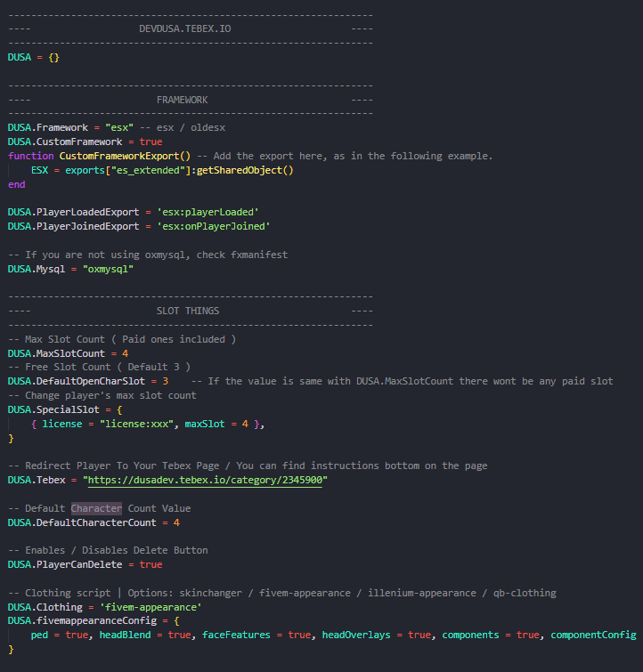
Task: Click the getSharedObject method call
Action: click(248, 170)
